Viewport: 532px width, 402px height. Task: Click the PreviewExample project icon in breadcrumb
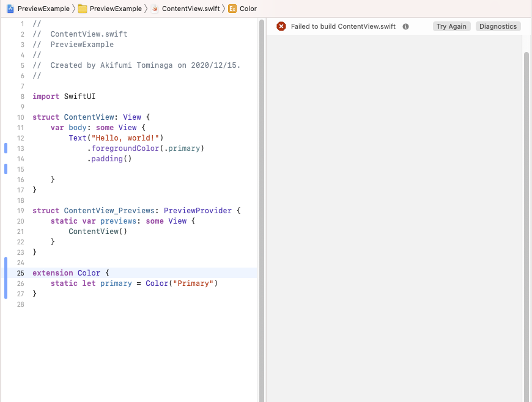10,9
